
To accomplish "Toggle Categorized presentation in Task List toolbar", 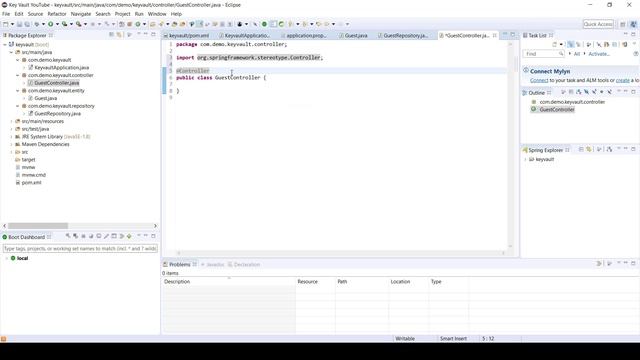I will click(x=570, y=44).
